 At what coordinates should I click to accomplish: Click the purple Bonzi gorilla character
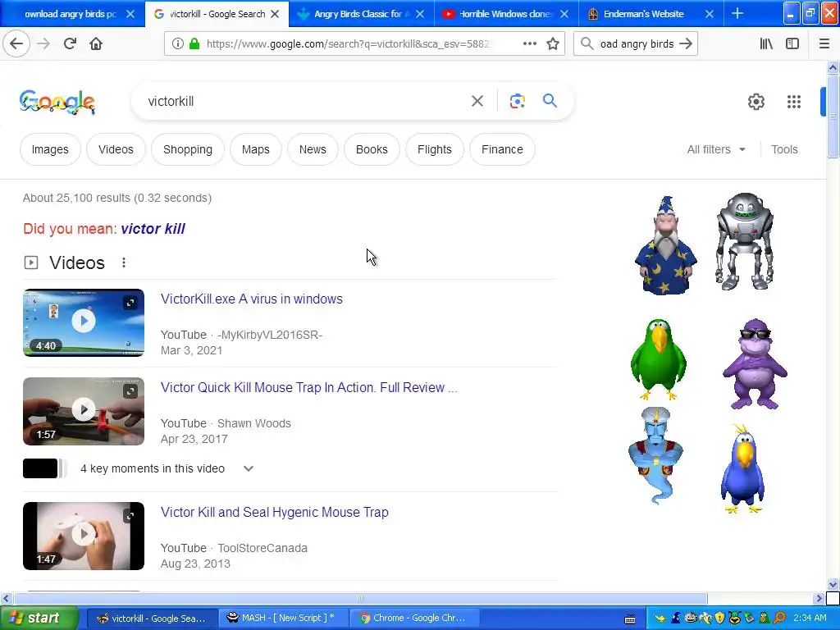tap(755, 364)
